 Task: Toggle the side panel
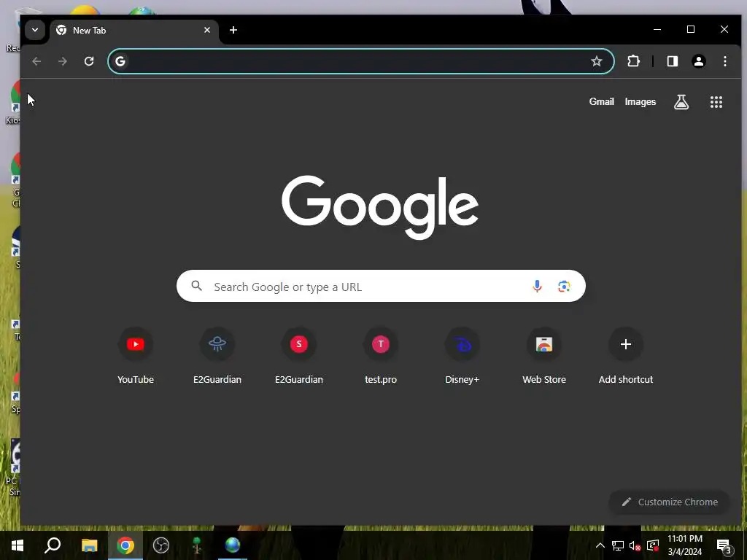673,61
